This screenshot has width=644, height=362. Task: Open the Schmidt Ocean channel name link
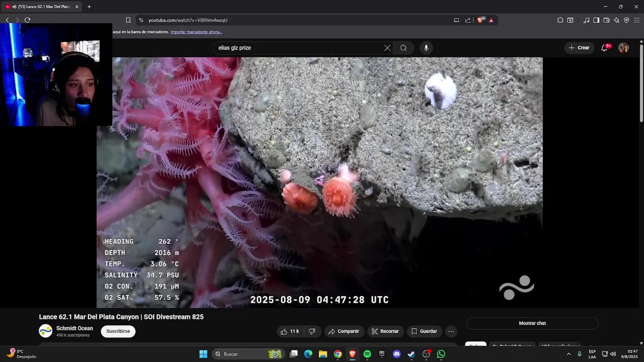pyautogui.click(x=74, y=328)
